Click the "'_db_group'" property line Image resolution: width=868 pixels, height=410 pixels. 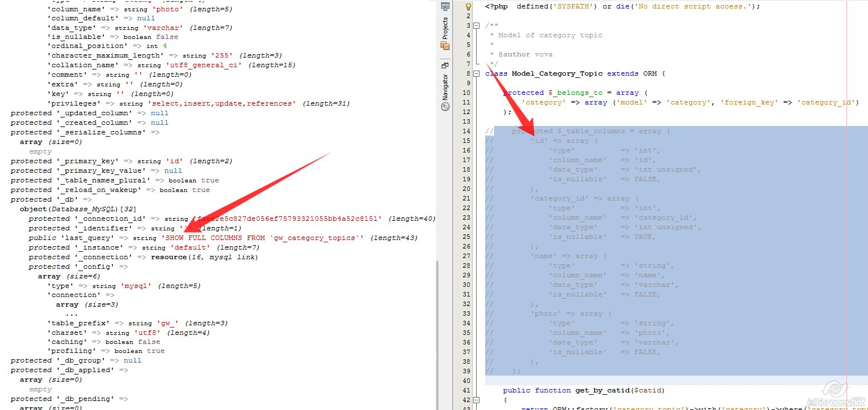76,360
